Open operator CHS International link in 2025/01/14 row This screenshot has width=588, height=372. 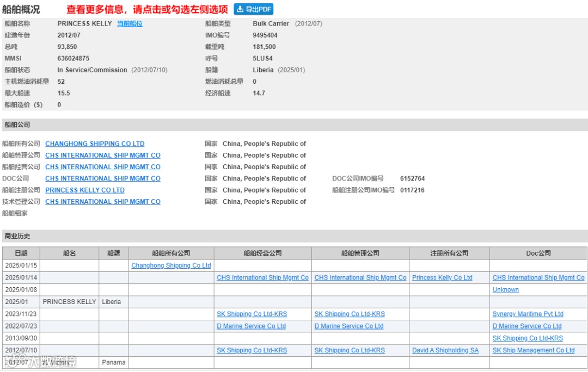click(x=262, y=277)
